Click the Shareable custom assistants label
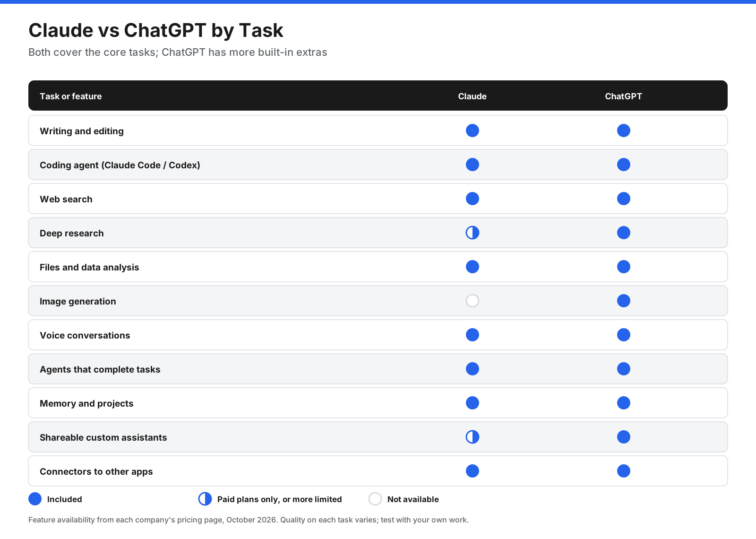This screenshot has height=539, width=756. [x=103, y=437]
